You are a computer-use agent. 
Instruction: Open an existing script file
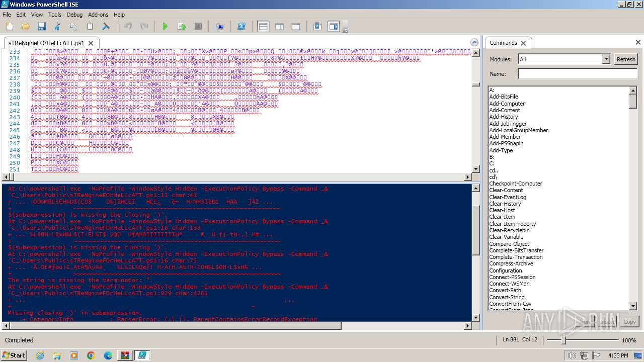coord(25,26)
